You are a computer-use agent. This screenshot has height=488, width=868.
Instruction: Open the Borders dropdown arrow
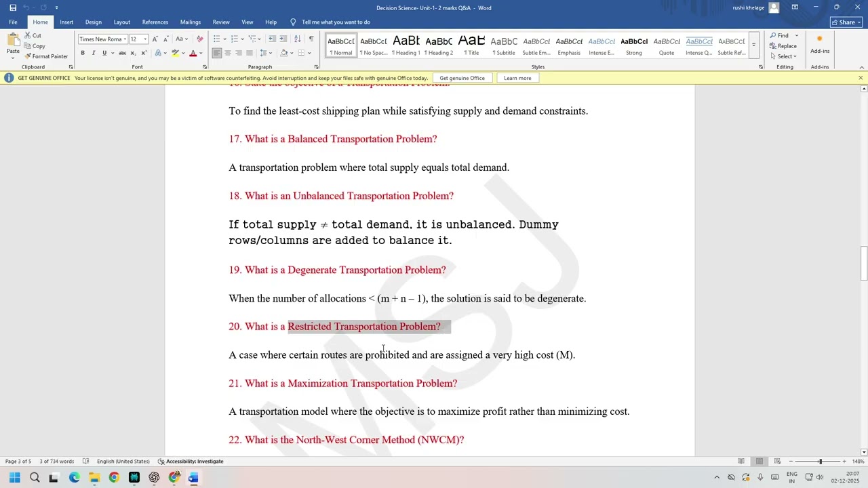(310, 53)
